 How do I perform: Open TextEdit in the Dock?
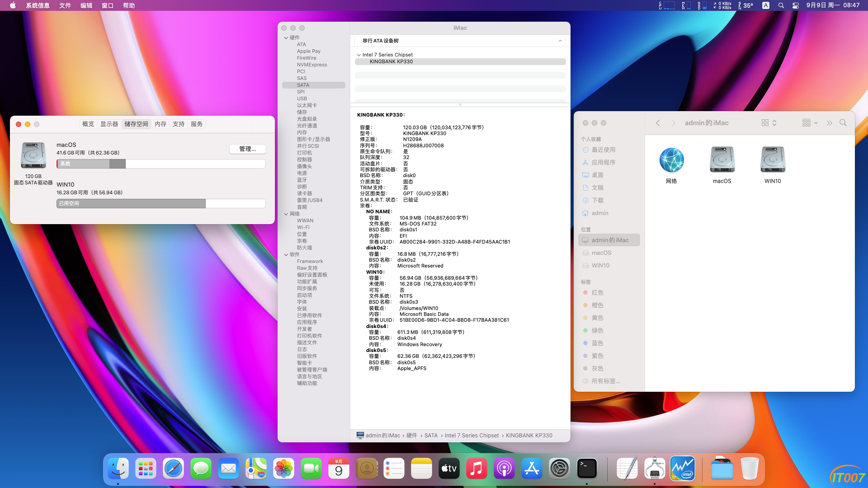click(x=627, y=469)
